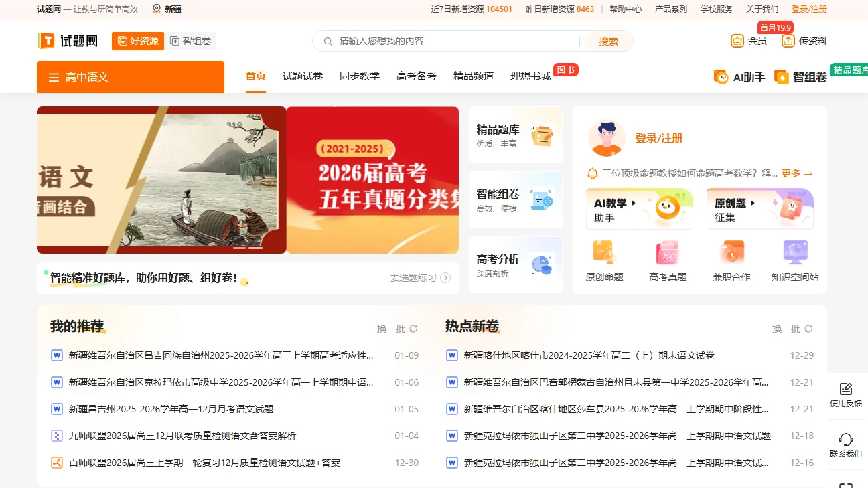The width and height of the screenshot is (868, 488).
Task: Open the AI助手 assistant icon
Action: [x=720, y=76]
